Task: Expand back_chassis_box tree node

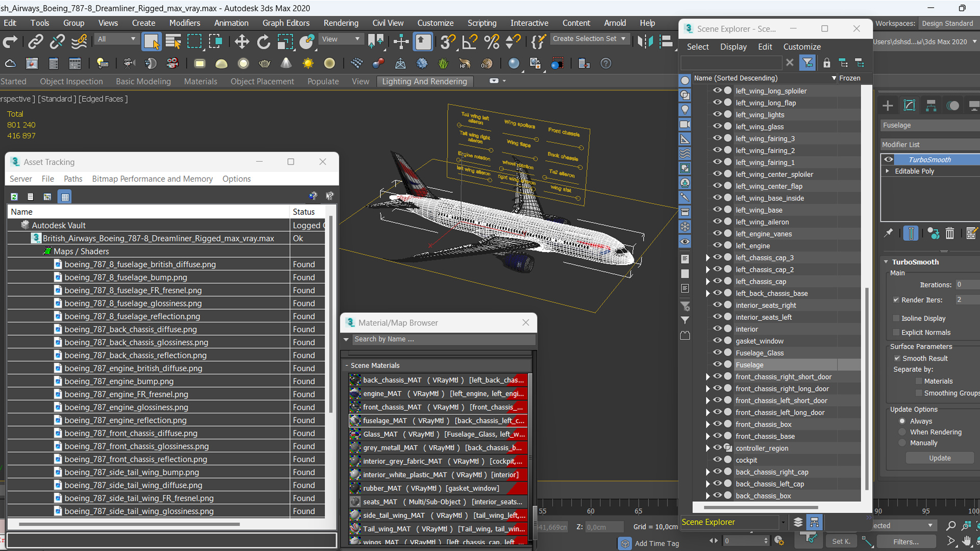Action: pos(707,496)
